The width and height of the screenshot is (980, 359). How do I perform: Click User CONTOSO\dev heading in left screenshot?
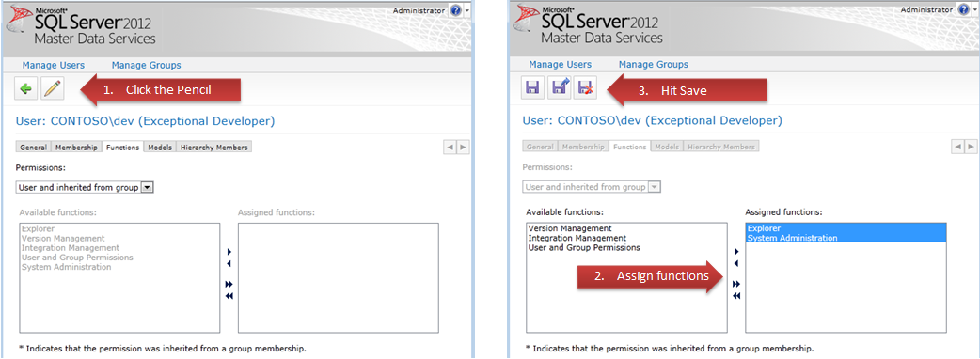point(145,121)
